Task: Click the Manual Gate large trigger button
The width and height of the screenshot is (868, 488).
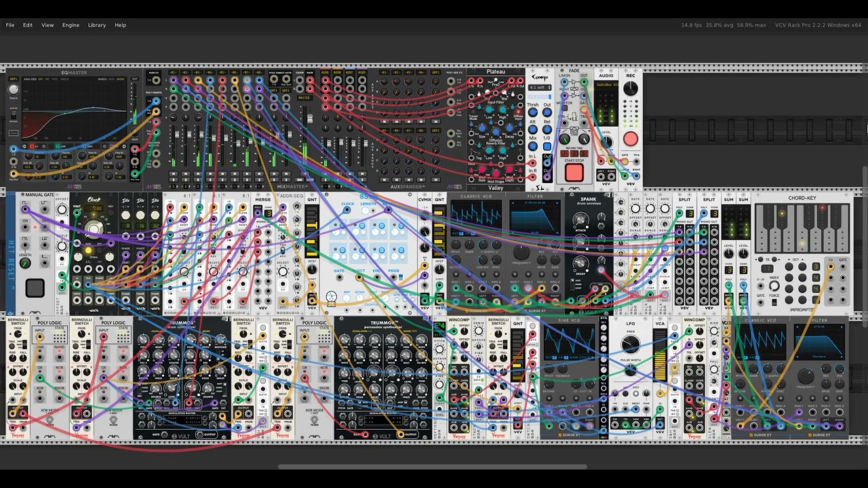Action: point(35,287)
